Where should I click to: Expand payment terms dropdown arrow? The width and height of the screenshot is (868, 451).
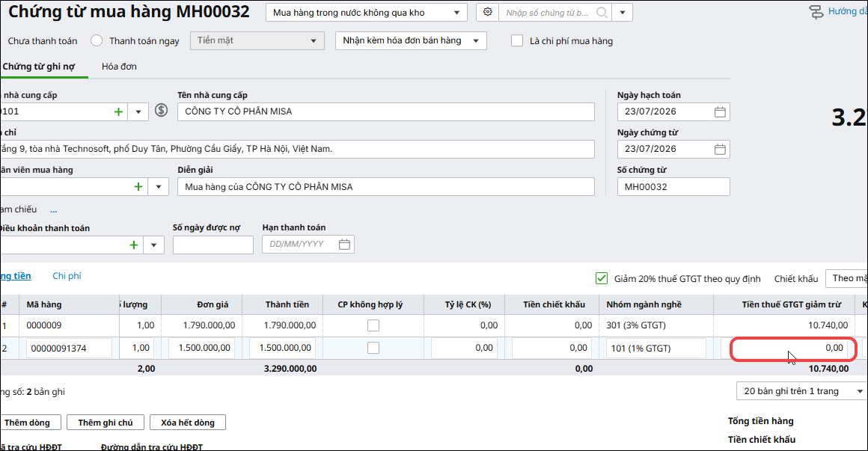point(154,245)
